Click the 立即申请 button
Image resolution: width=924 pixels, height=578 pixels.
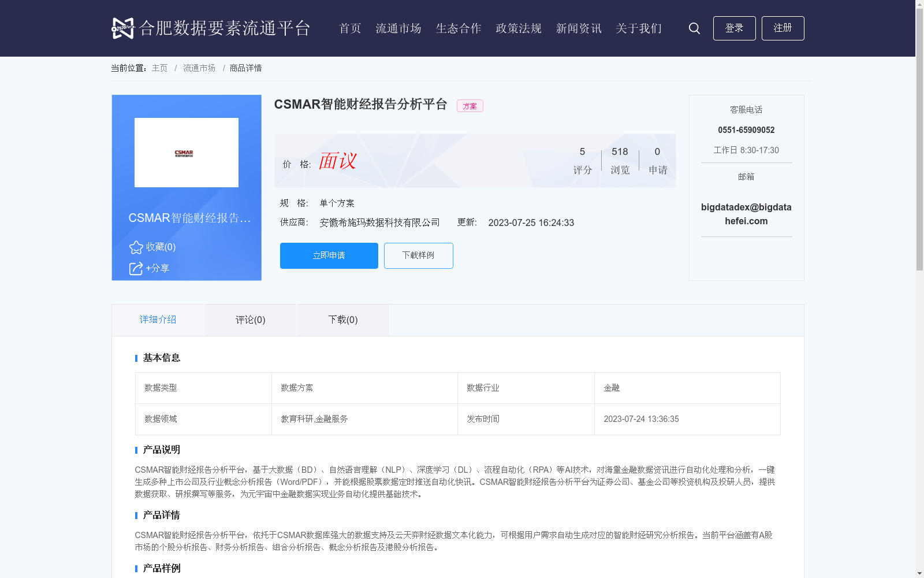[x=329, y=255]
